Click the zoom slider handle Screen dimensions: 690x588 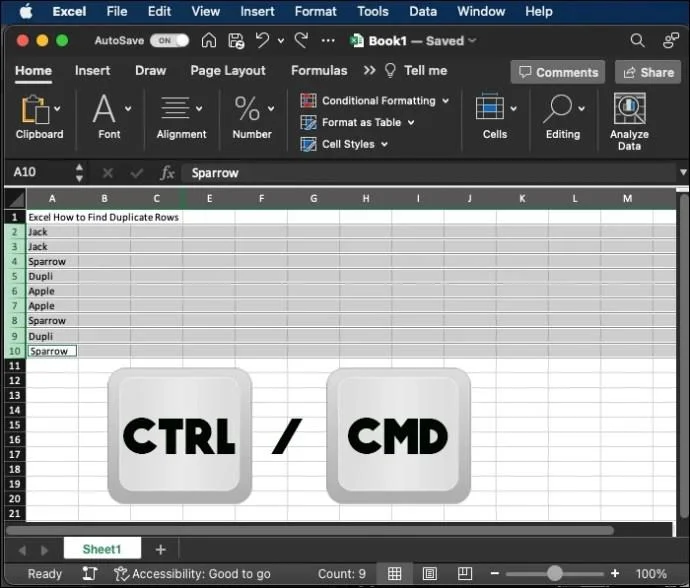pos(554,574)
